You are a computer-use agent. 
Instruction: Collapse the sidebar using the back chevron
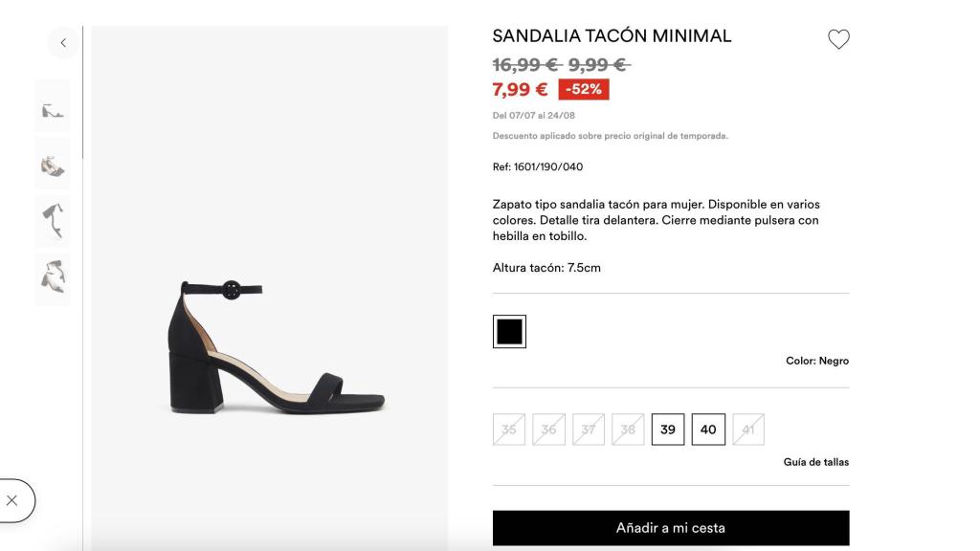[x=62, y=42]
